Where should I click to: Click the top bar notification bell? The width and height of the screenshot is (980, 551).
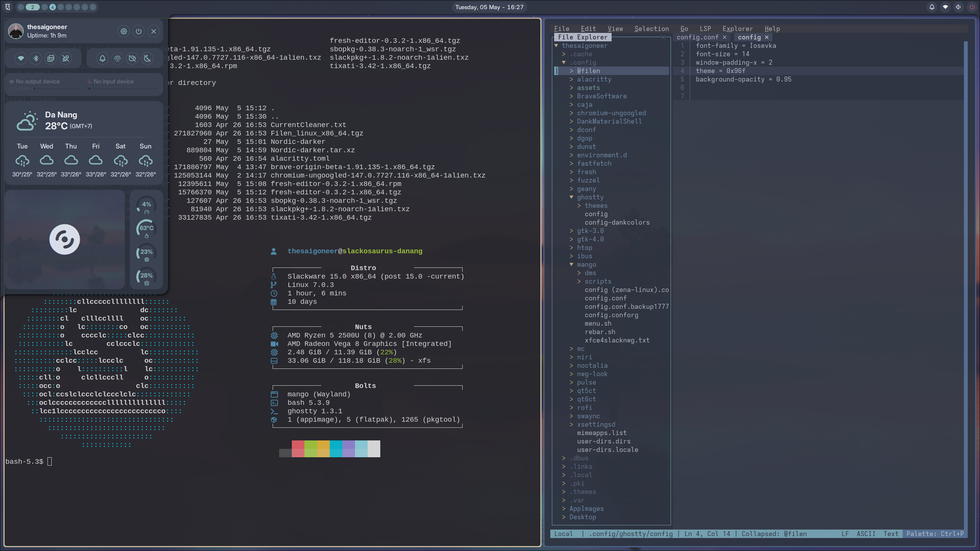tap(932, 7)
